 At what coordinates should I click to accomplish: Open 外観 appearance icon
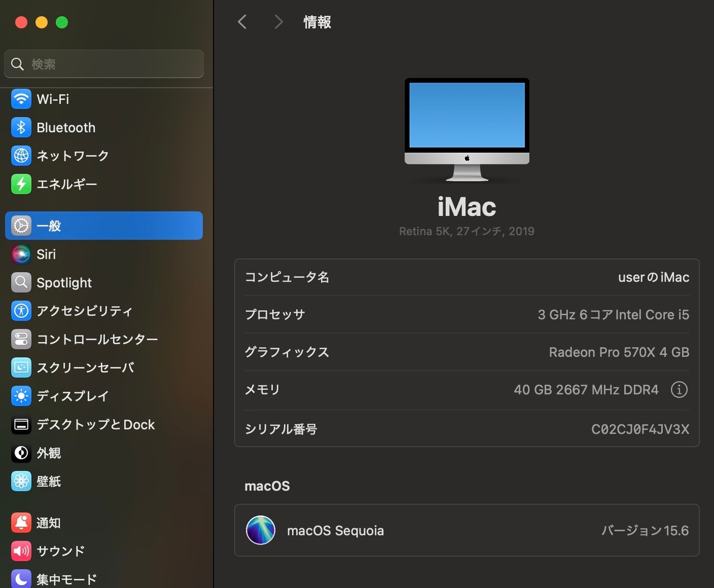(x=21, y=453)
